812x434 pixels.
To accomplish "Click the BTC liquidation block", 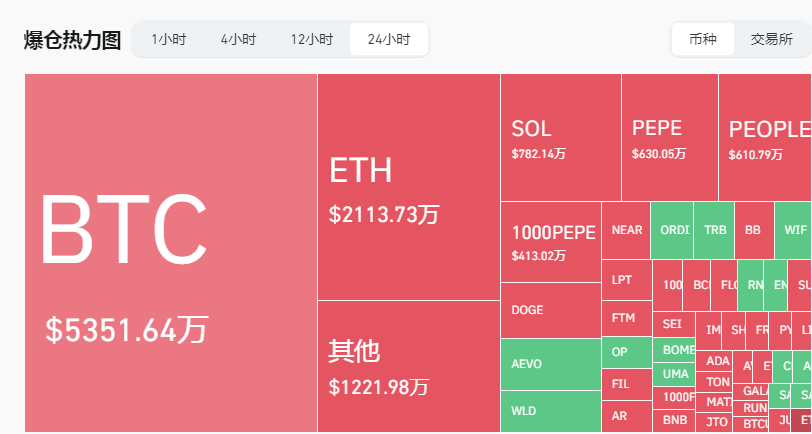I will coord(171,253).
